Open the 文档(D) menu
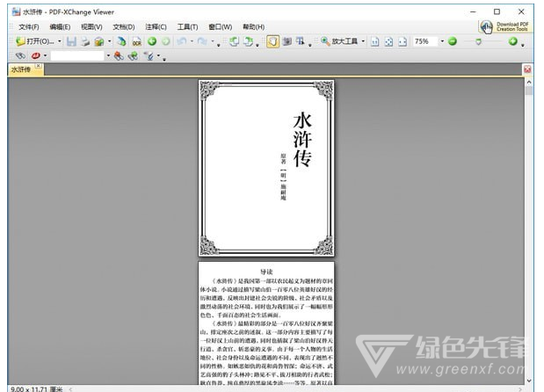Image resolution: width=544 pixels, height=392 pixels. (124, 26)
